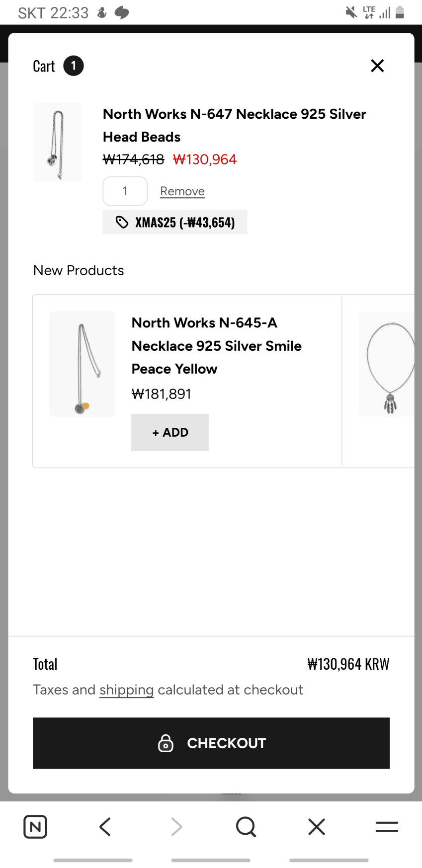
Task: Open N-645-A Necklace Smile Peace title
Action: (216, 346)
